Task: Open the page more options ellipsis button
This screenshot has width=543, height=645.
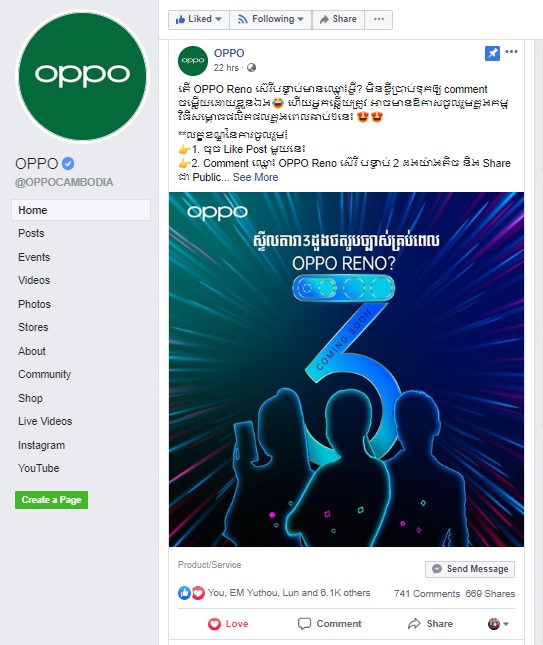Action: (379, 19)
